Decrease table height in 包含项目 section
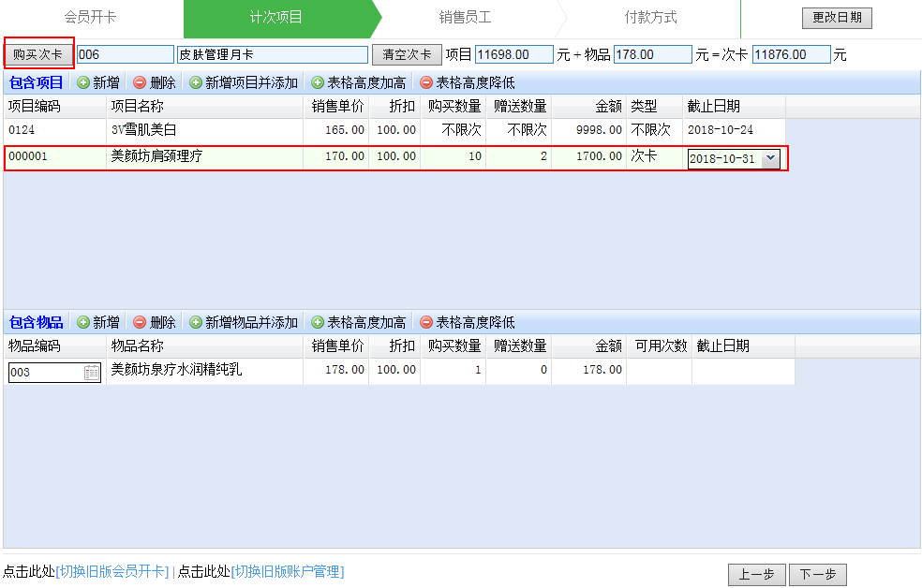Image resolution: width=922 pixels, height=588 pixels. click(x=426, y=83)
